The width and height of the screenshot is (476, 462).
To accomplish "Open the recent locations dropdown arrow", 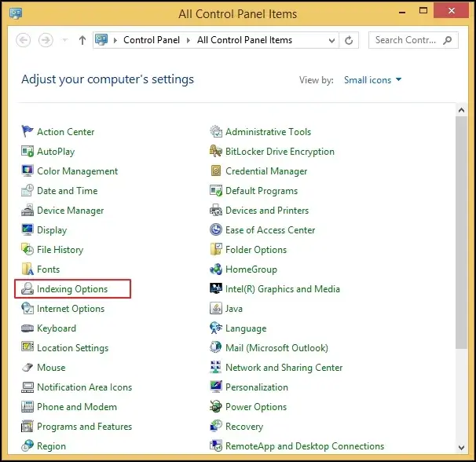I will point(64,40).
